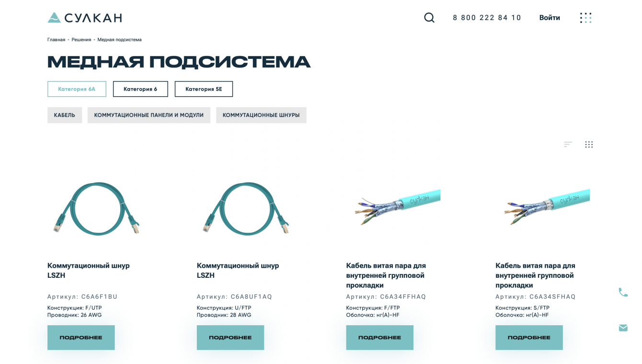This screenshot has height=364, width=642.
Task: Click the floating phone call icon
Action: (x=623, y=292)
